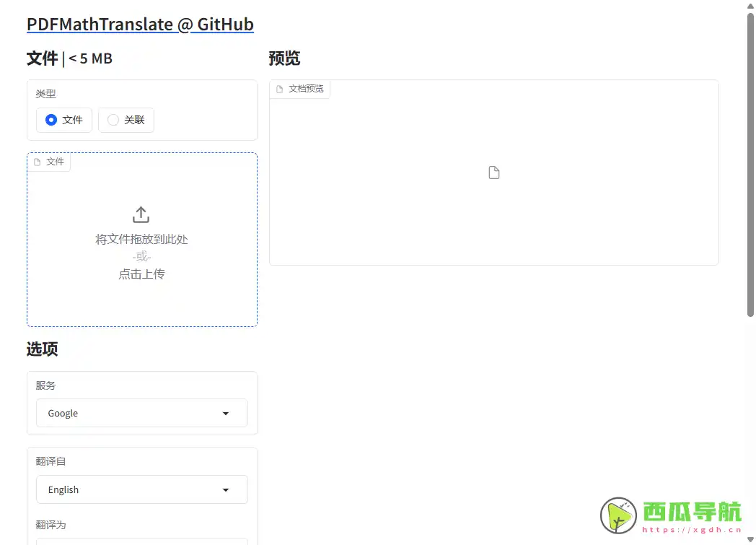Expand the Google service dropdown arrow
The width and height of the screenshot is (756, 545).
[x=225, y=414]
